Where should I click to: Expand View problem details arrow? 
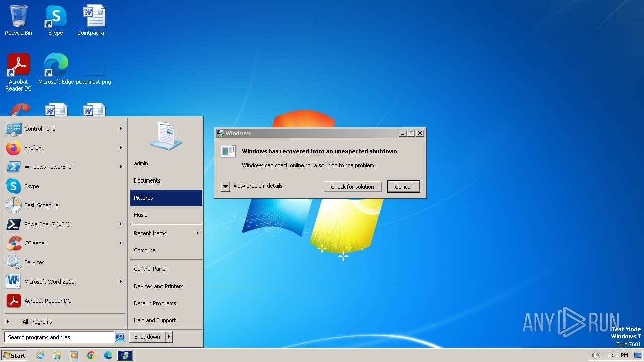225,186
